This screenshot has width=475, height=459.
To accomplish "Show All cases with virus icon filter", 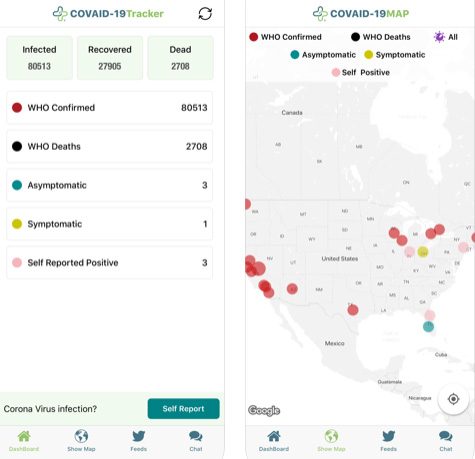I will pos(445,37).
